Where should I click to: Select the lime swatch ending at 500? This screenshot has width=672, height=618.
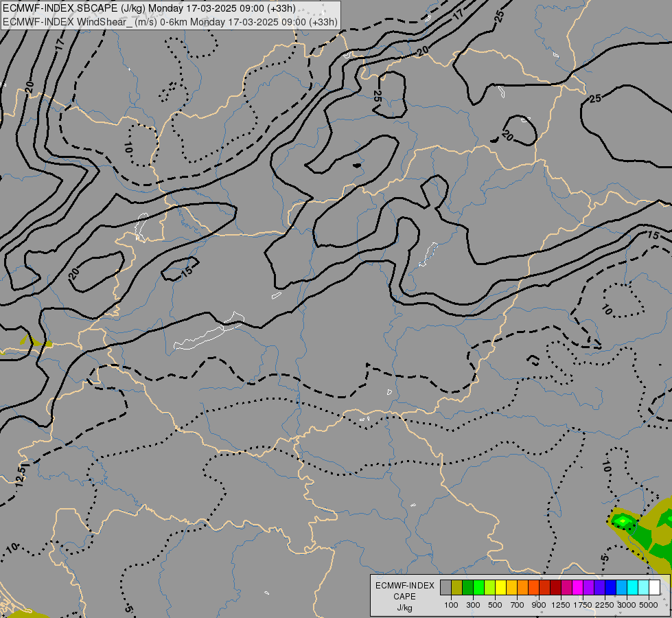(490, 587)
